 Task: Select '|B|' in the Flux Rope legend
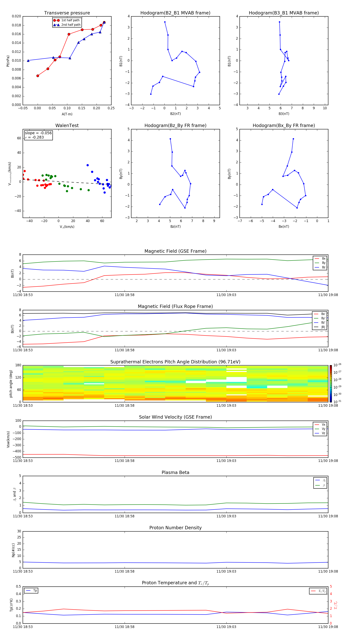pos(320,327)
